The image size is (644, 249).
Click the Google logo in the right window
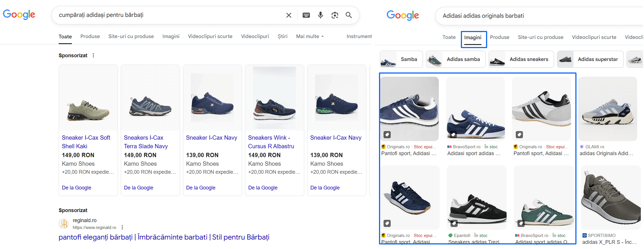[x=402, y=15]
